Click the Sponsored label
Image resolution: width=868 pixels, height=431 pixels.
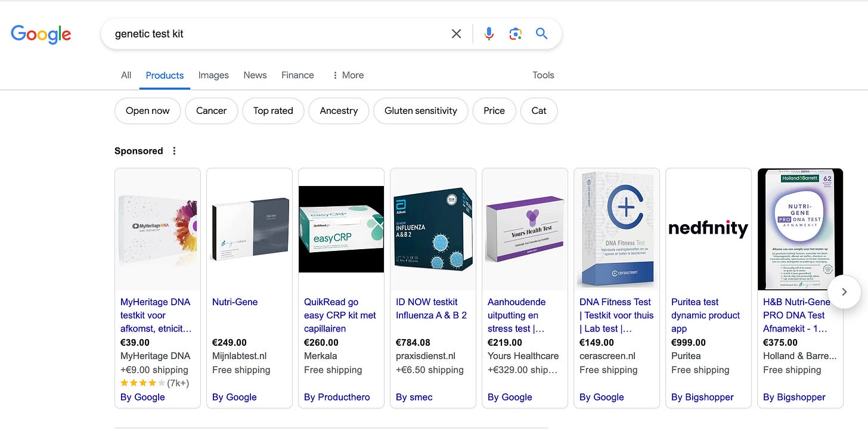[139, 151]
